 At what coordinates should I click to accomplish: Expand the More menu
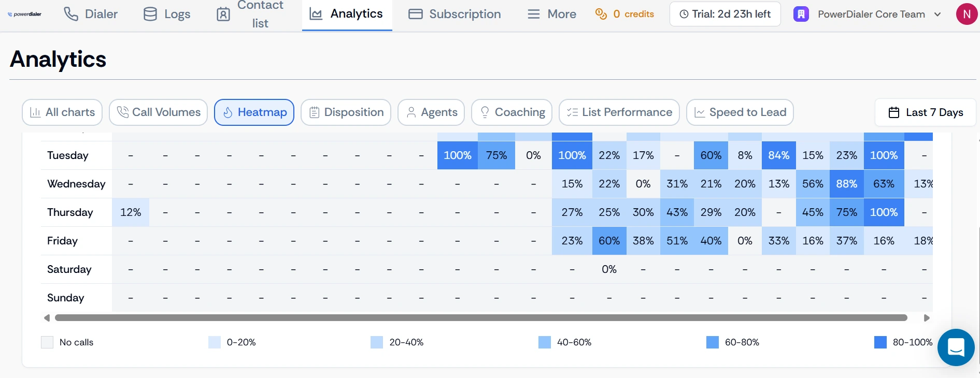point(551,14)
